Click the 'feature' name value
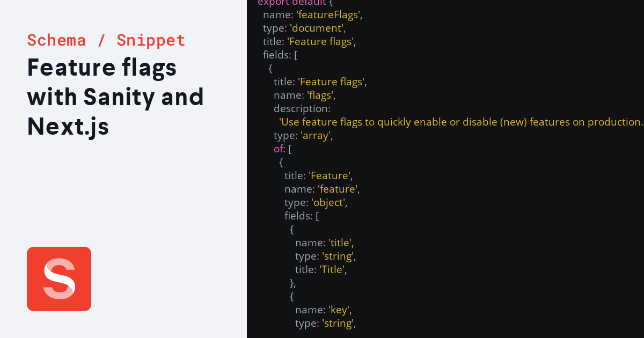This screenshot has width=644, height=338. coord(337,189)
